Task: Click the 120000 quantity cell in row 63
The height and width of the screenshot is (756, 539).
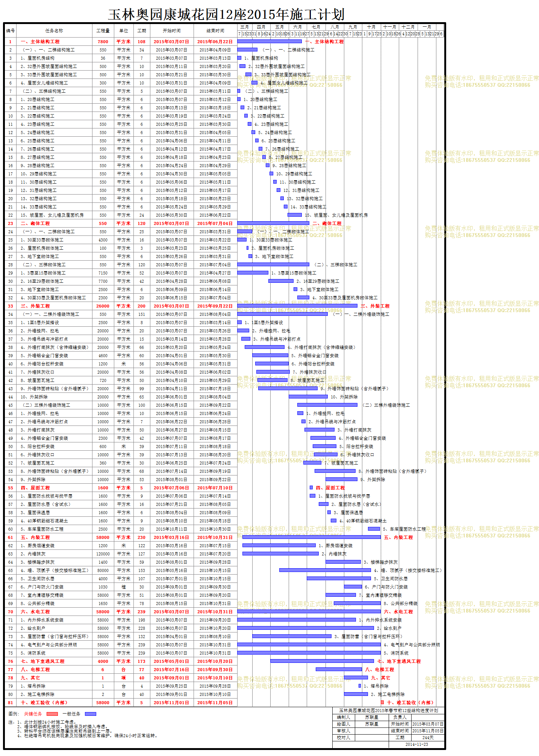Action: coord(103,554)
